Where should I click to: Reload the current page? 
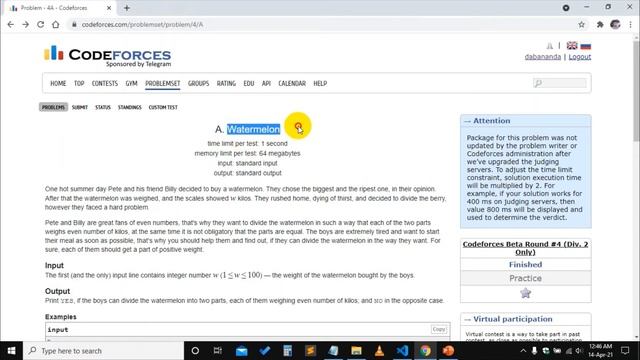coord(40,24)
